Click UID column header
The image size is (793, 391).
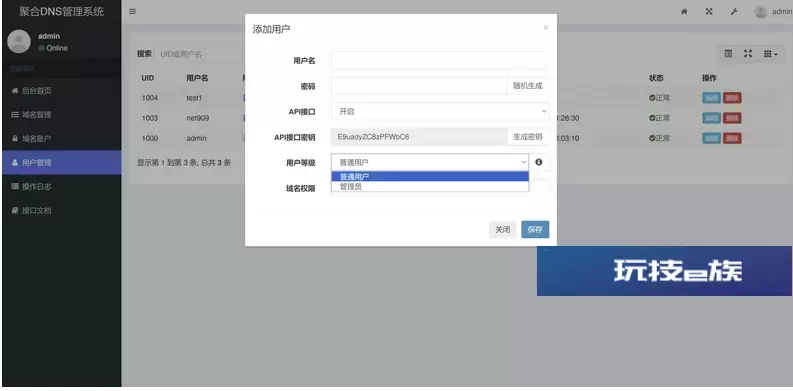click(148, 78)
